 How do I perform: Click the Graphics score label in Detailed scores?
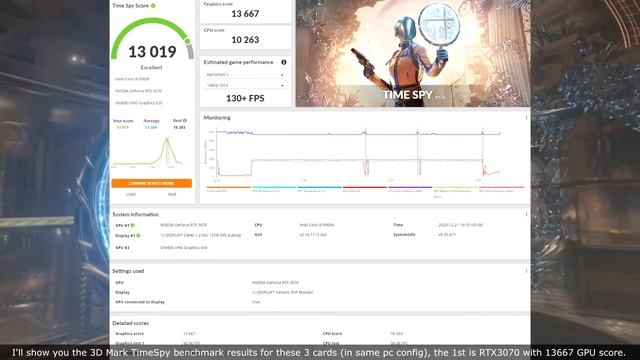point(129,334)
